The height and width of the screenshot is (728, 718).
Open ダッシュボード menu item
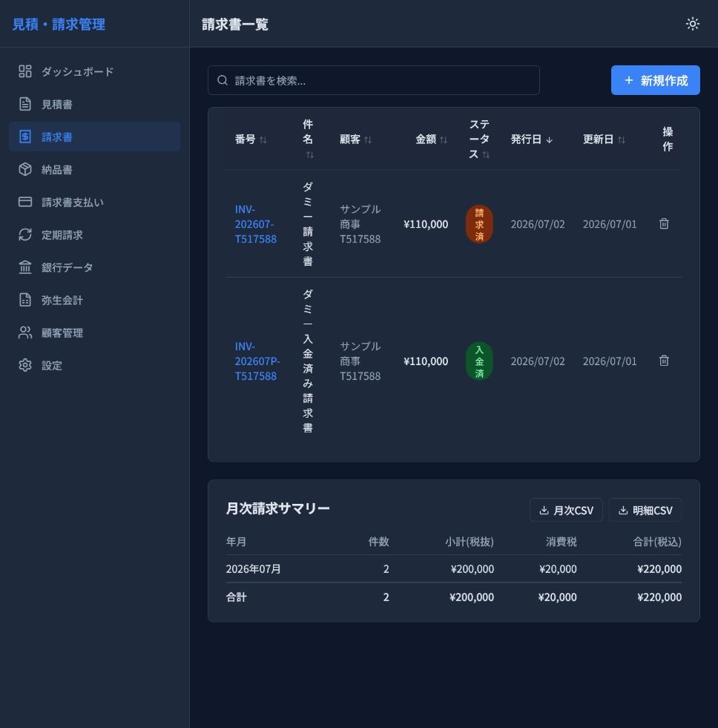(x=95, y=71)
